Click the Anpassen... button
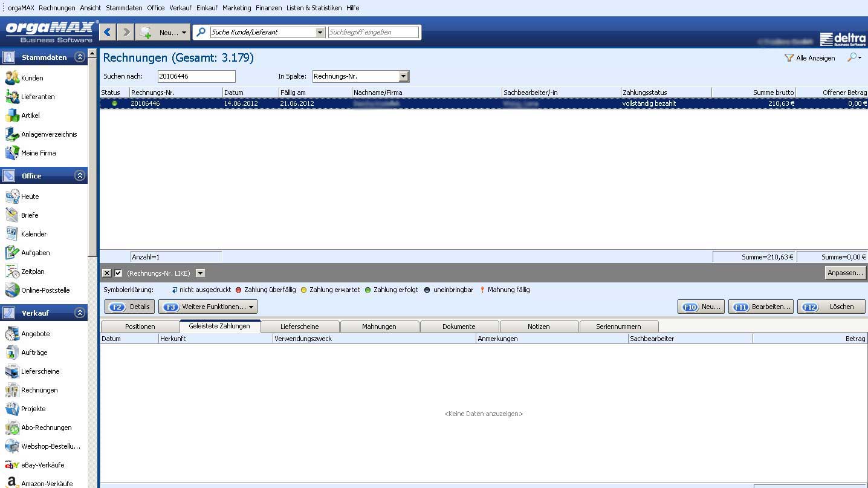 click(x=845, y=273)
